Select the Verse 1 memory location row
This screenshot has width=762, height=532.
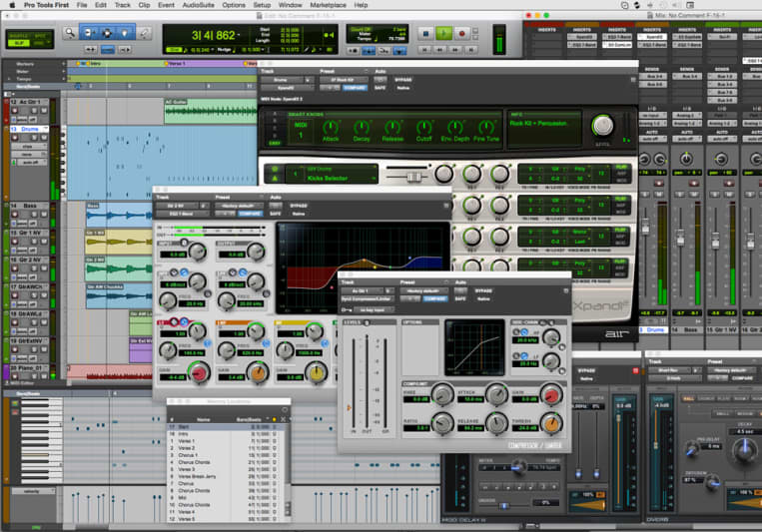(223, 441)
